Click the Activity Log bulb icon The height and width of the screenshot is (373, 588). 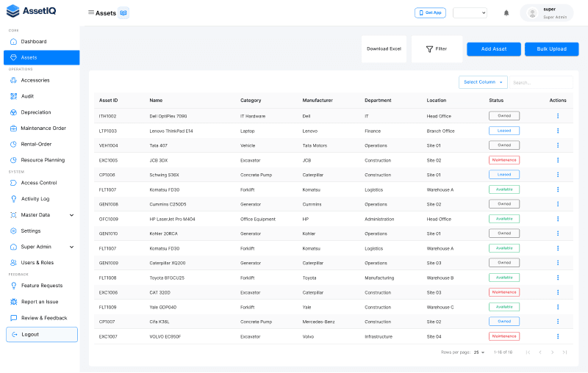click(x=13, y=199)
